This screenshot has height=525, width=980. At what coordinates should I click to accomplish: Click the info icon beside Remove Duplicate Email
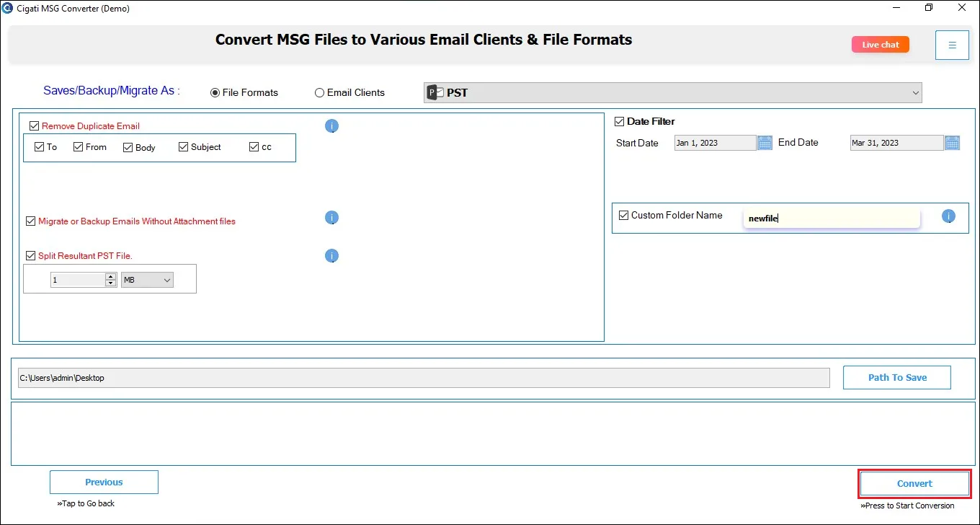pyautogui.click(x=331, y=126)
